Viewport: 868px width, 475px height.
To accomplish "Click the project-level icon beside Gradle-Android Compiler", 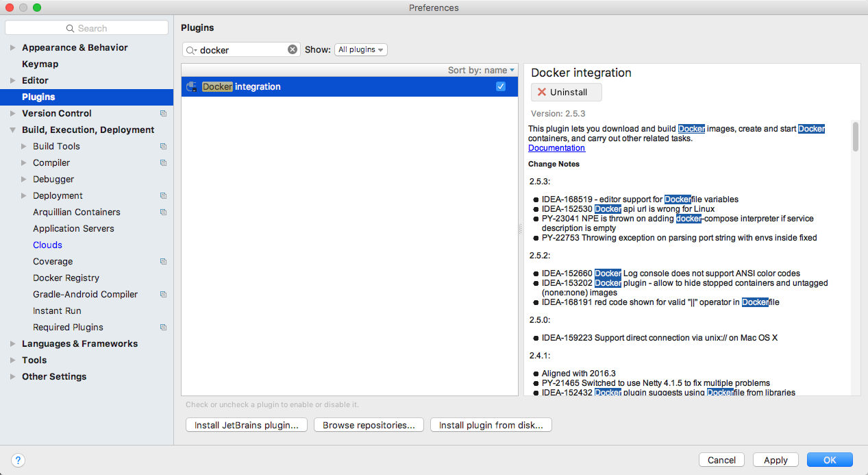I will pos(163,295).
